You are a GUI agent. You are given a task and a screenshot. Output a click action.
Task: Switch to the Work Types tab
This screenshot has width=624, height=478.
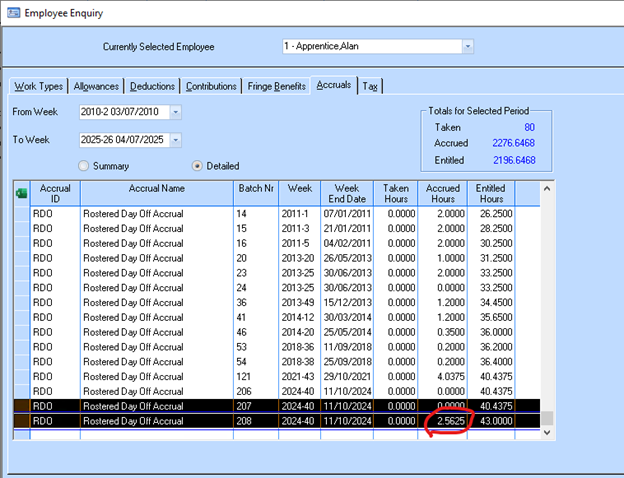(x=38, y=86)
